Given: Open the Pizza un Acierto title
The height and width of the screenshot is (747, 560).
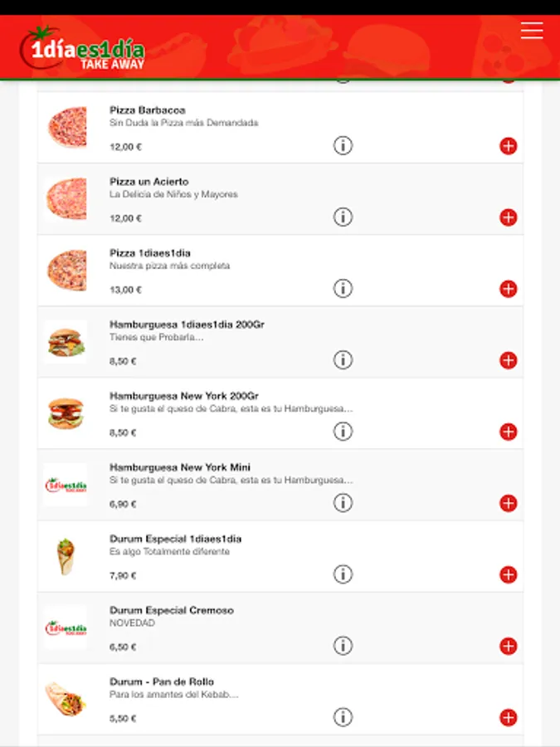Looking at the screenshot, I should (149, 182).
